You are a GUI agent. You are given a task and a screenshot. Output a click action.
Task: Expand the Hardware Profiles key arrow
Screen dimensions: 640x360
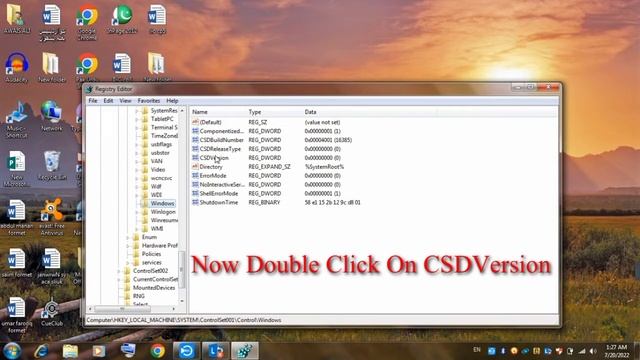pyautogui.click(x=128, y=246)
